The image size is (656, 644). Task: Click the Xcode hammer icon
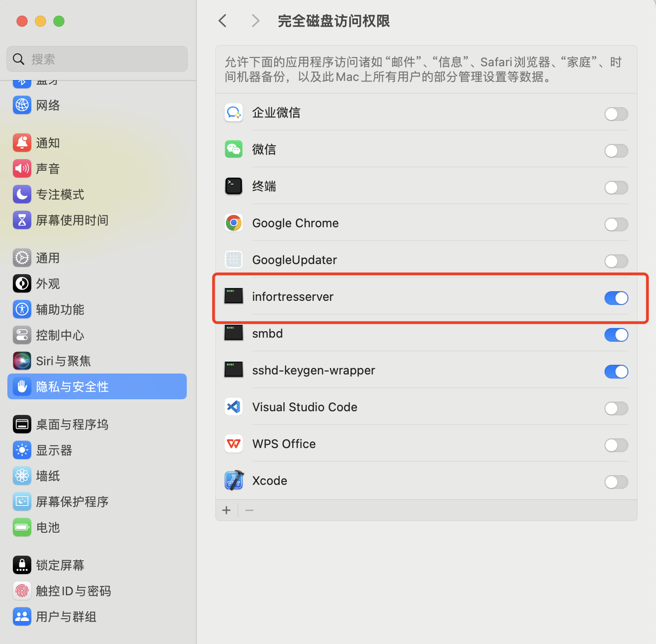(234, 481)
